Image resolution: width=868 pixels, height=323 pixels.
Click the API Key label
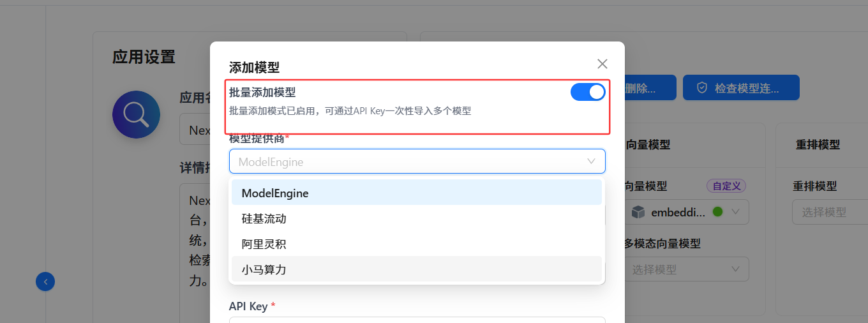[x=248, y=306]
